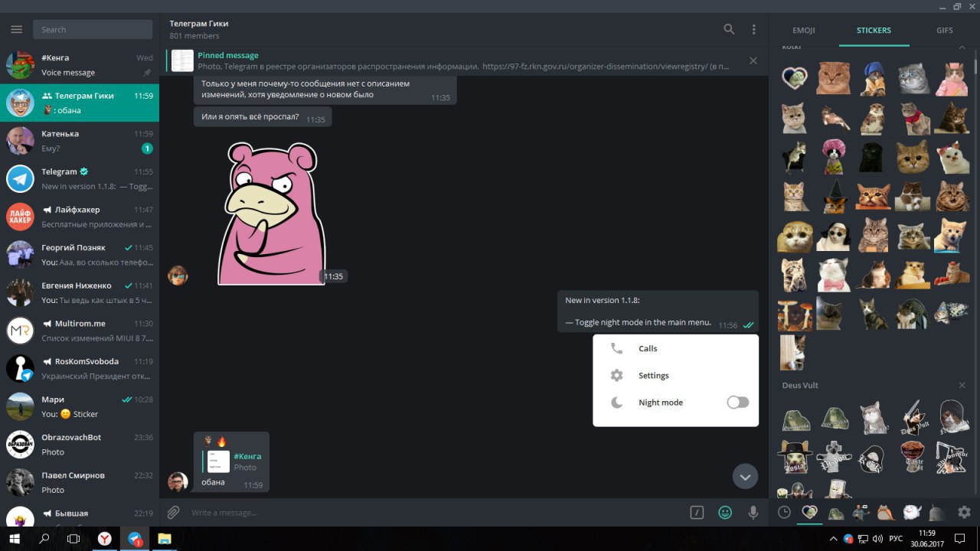
Task: Open sticker settings gear icon
Action: pos(964,513)
